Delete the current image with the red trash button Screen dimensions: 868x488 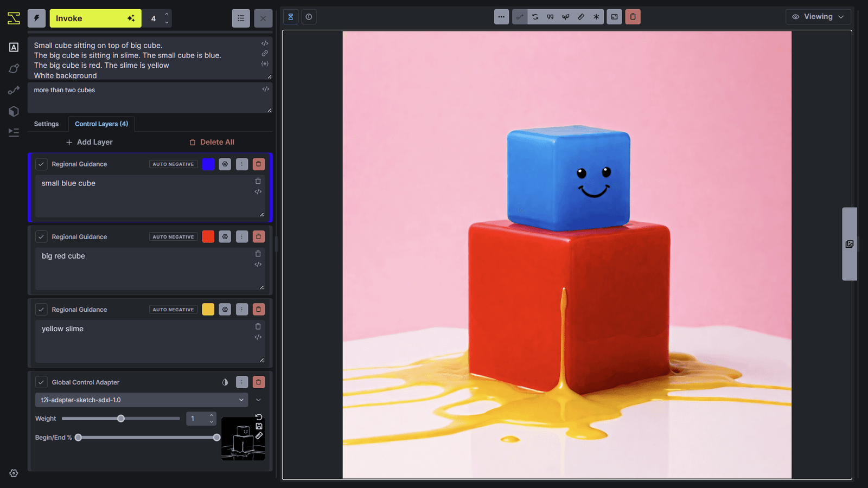click(x=633, y=17)
